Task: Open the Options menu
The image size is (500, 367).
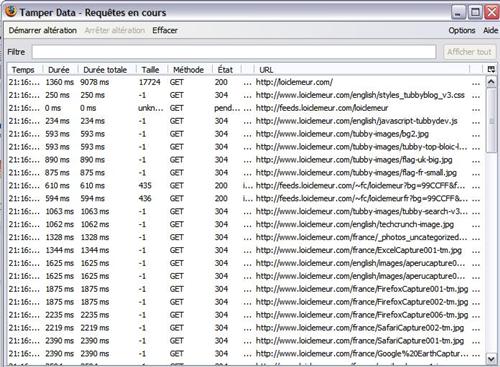Action: coord(462,30)
